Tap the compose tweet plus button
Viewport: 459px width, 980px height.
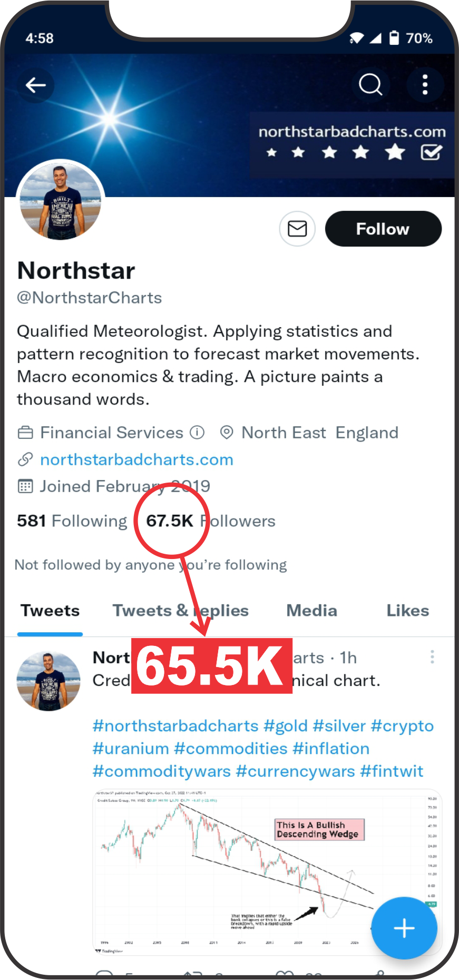tap(404, 928)
